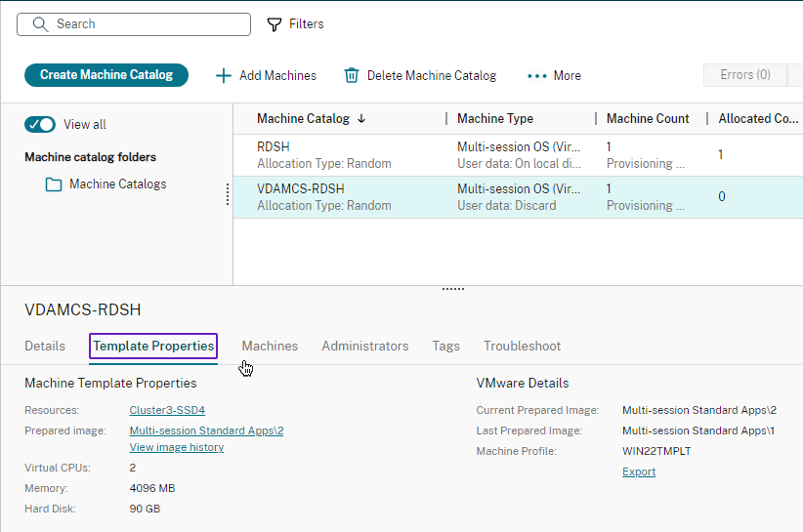Select the Machine Catalogs folder icon
This screenshot has height=532, width=803.
point(54,184)
